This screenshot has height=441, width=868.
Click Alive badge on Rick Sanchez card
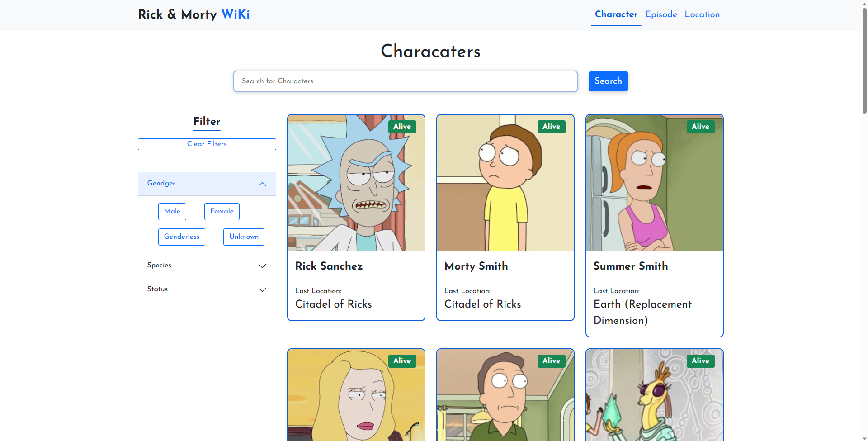tap(402, 127)
